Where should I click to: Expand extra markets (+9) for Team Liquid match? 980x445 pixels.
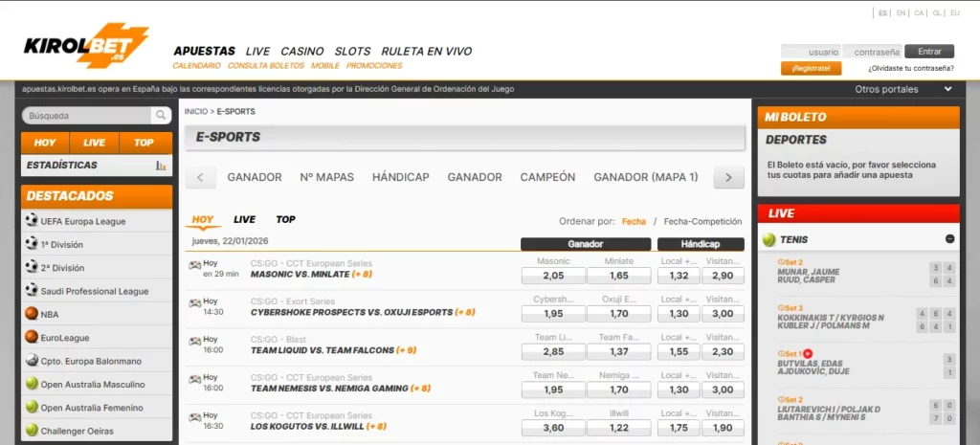(406, 350)
